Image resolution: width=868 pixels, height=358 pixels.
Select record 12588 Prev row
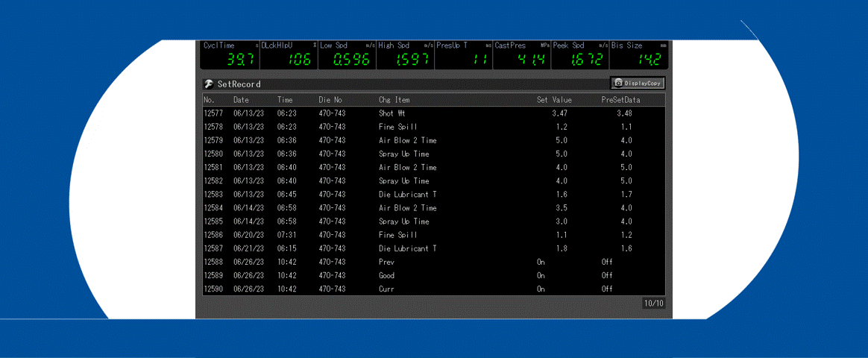coord(433,262)
